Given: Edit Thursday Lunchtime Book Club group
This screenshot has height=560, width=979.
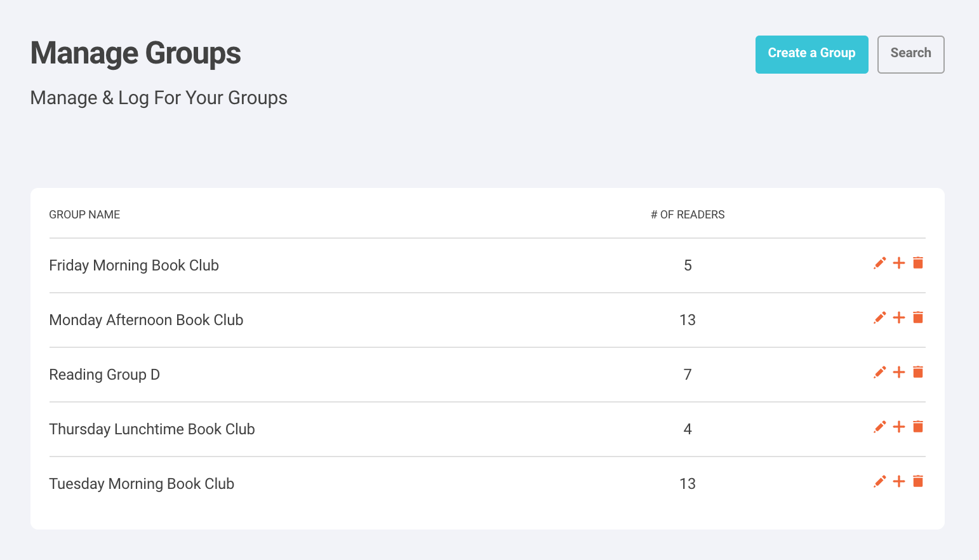Looking at the screenshot, I should coord(880,427).
